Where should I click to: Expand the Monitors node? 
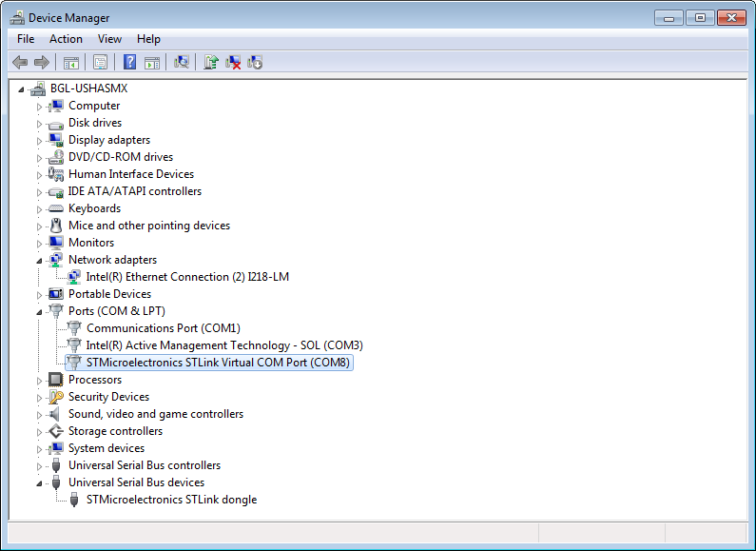[x=39, y=244]
